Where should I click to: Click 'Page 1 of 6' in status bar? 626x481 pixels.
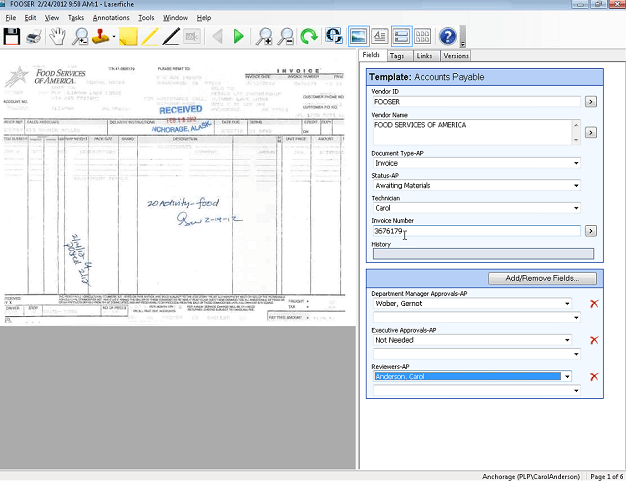coord(606,476)
